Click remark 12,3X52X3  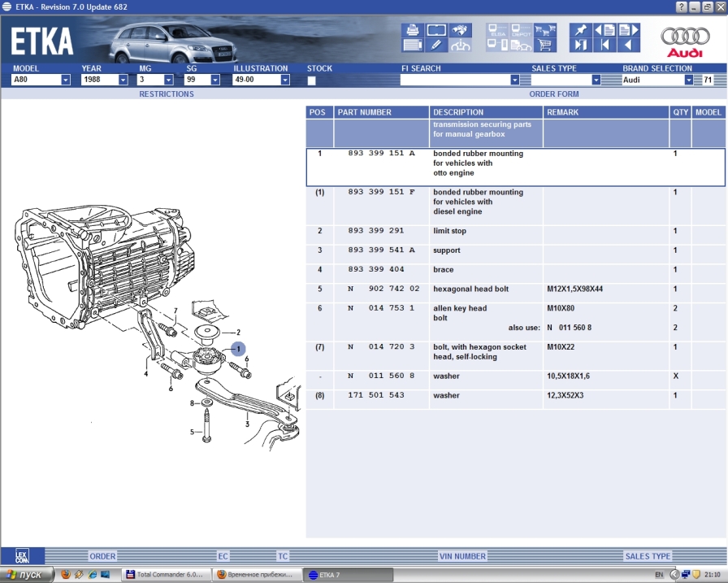565,395
